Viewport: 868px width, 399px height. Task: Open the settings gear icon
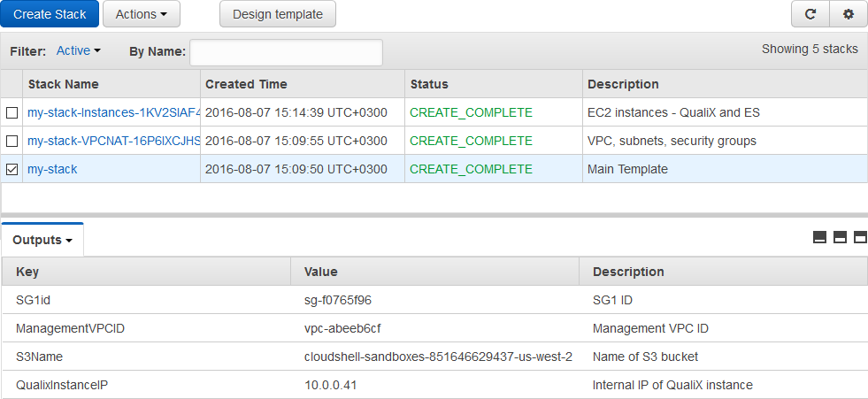849,14
